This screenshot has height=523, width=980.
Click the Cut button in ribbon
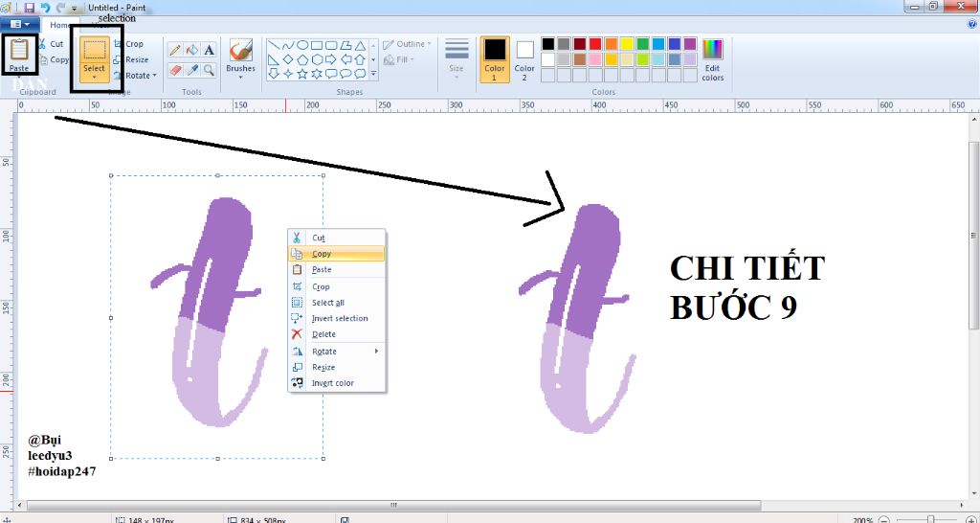coord(52,44)
